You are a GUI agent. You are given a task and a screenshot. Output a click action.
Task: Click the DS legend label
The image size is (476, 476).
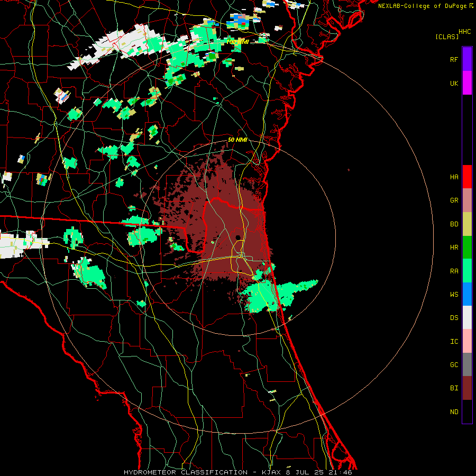pyautogui.click(x=454, y=318)
